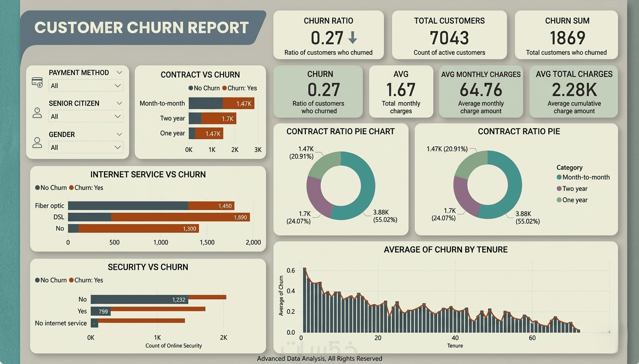Click the Churn Sum 1869 card
The image size is (639, 364).
(x=567, y=35)
